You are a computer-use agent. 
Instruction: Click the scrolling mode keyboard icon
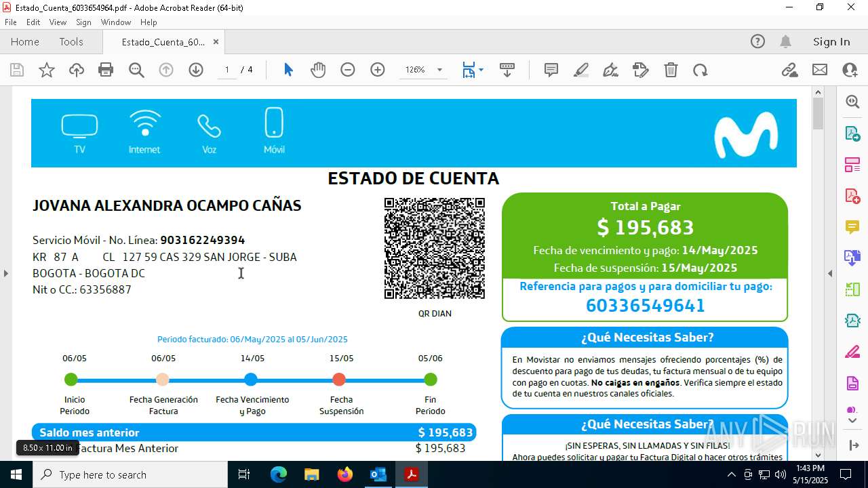click(x=507, y=70)
